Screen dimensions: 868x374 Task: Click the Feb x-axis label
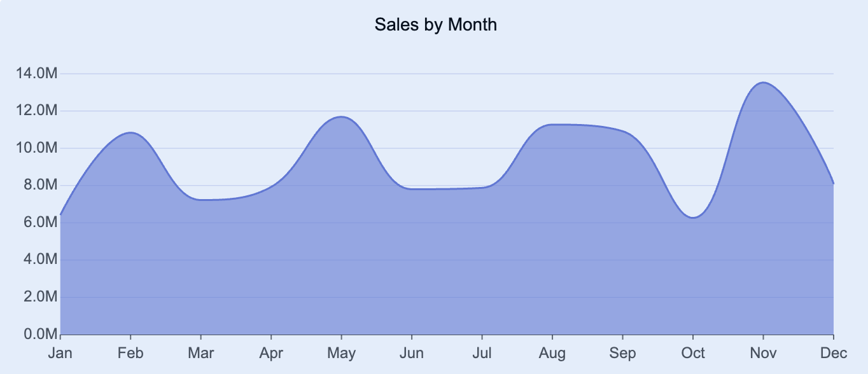point(130,354)
